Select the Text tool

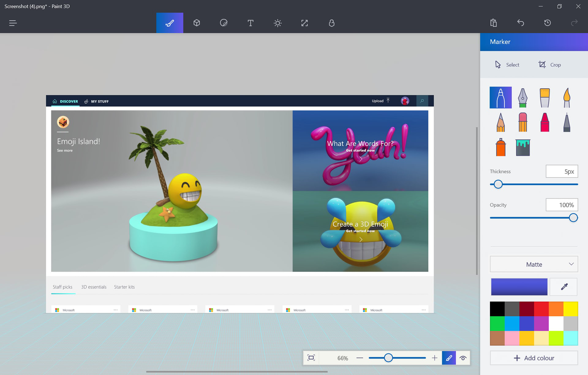click(250, 23)
